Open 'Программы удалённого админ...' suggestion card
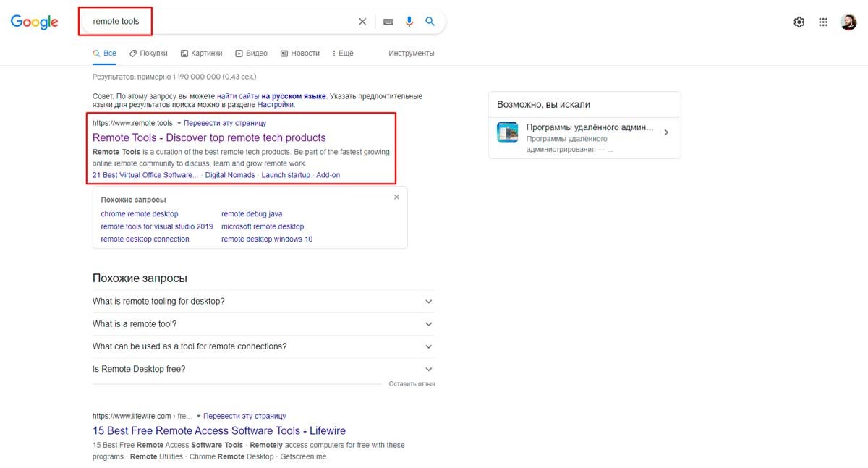868x468 pixels. tap(584, 137)
